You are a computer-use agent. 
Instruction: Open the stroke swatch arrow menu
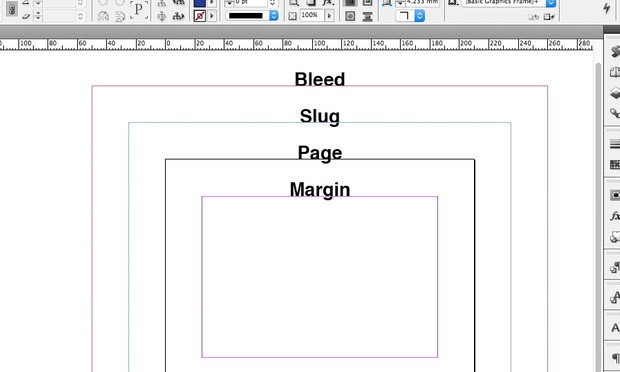(x=212, y=16)
